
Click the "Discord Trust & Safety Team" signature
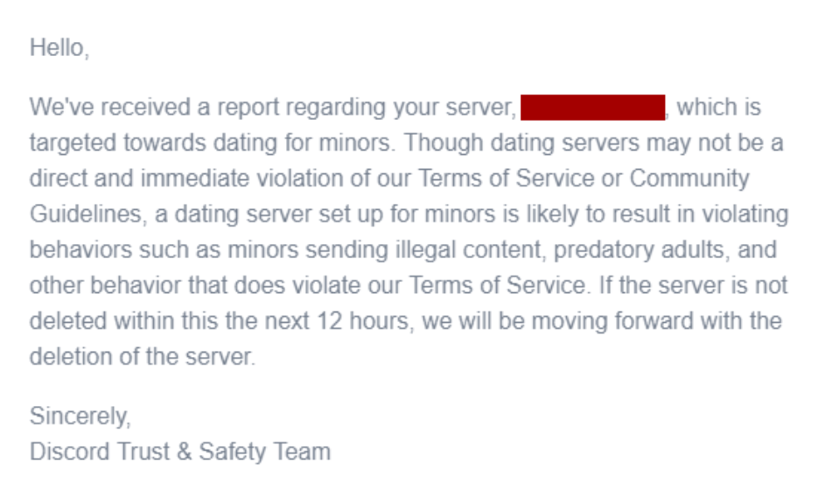tap(180, 451)
